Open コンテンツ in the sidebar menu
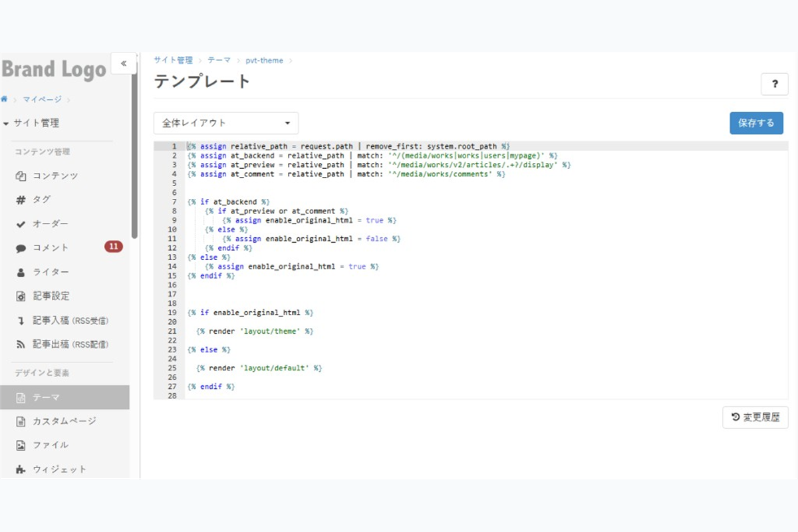Viewport: 798px width, 532px height. coord(65,176)
